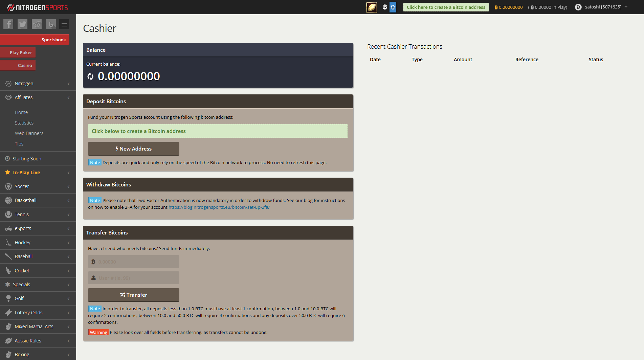The width and height of the screenshot is (644, 360).
Task: Click the Cricket icon
Action: (8, 271)
